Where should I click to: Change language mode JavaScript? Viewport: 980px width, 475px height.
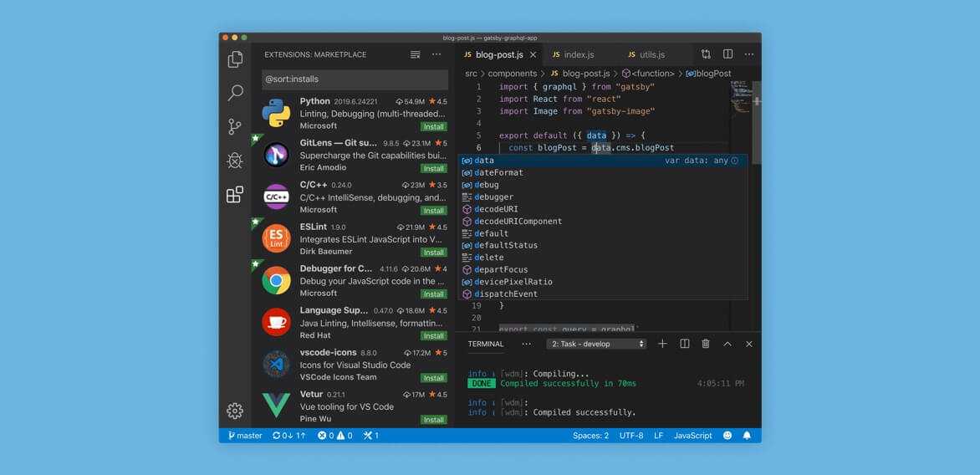[692, 436]
